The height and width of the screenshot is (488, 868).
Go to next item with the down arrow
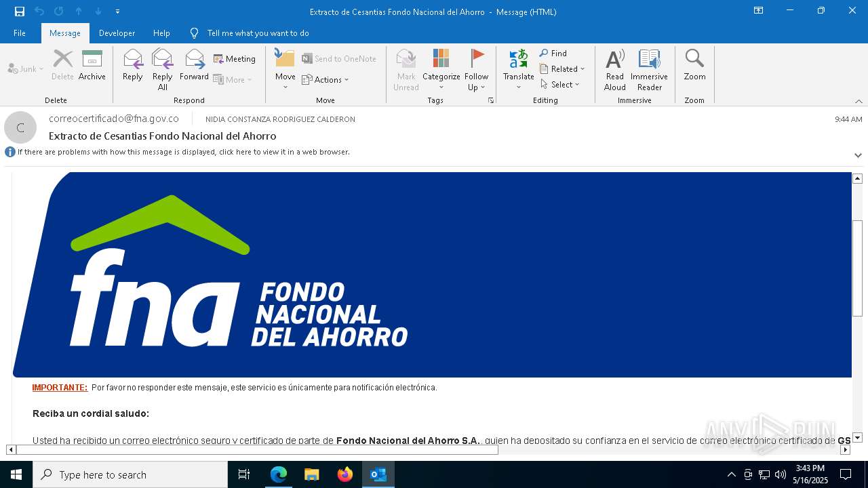[x=98, y=12]
